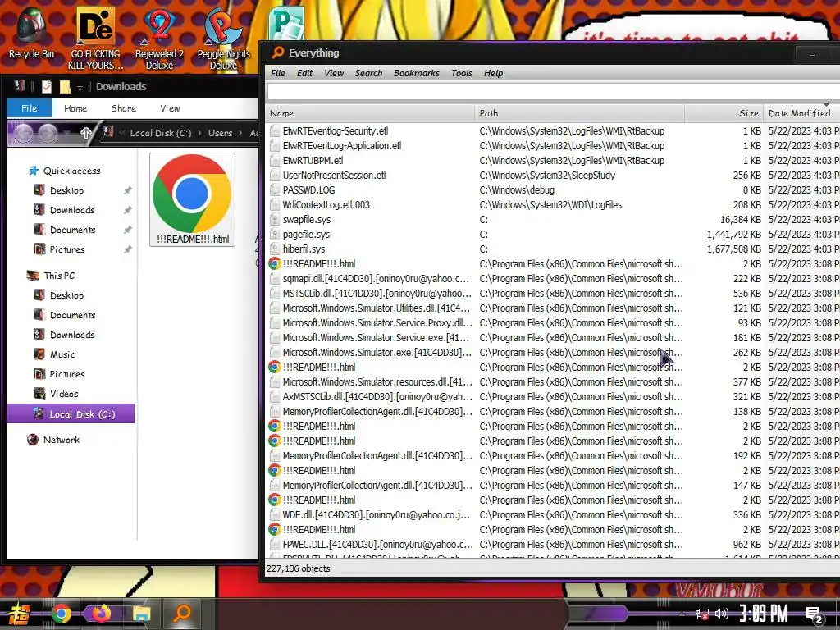This screenshot has width=840, height=630.
Task: Click the new folder quick access toolbar icon
Action: pos(65,86)
